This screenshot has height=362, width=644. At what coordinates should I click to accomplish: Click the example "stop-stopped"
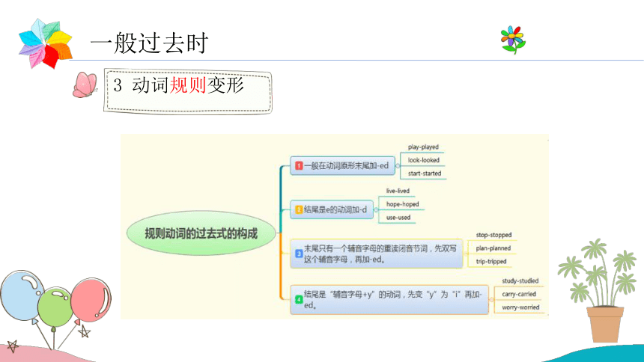click(x=493, y=235)
